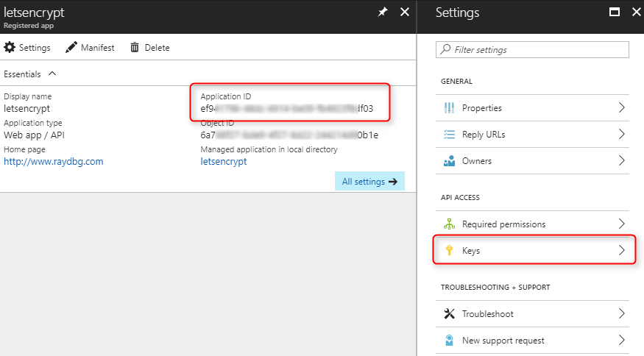Pin the letsencrypt blade

383,13
